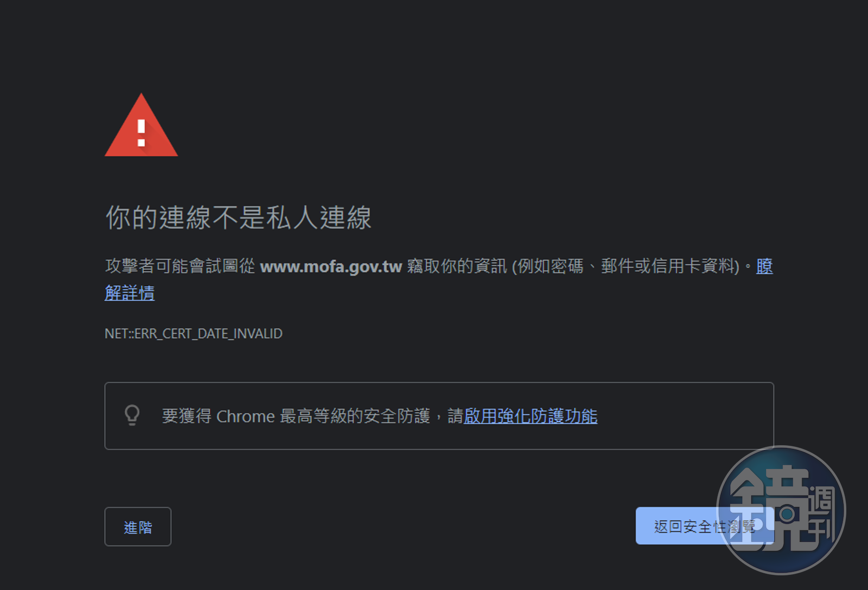Click the 鏡週刊 circular watermark logo
868x590 pixels.
781,510
